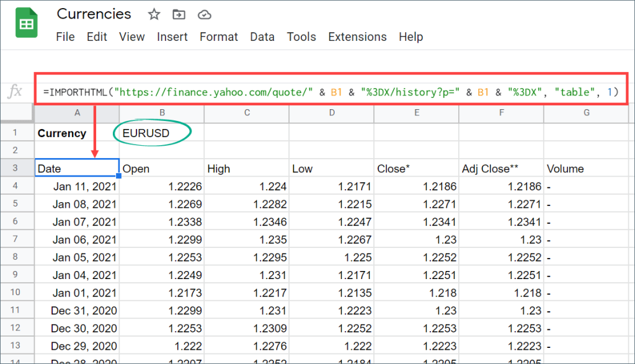
Task: Select the Open header cell
Action: 162,169
